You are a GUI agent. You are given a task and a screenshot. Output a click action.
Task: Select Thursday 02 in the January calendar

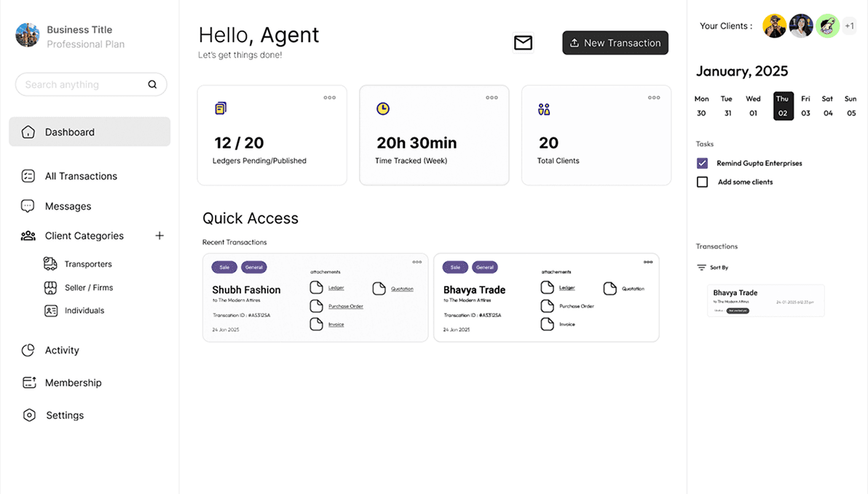(783, 106)
